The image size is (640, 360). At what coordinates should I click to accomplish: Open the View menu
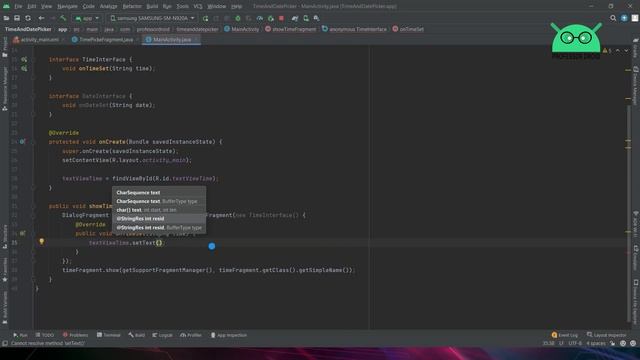[x=47, y=7]
